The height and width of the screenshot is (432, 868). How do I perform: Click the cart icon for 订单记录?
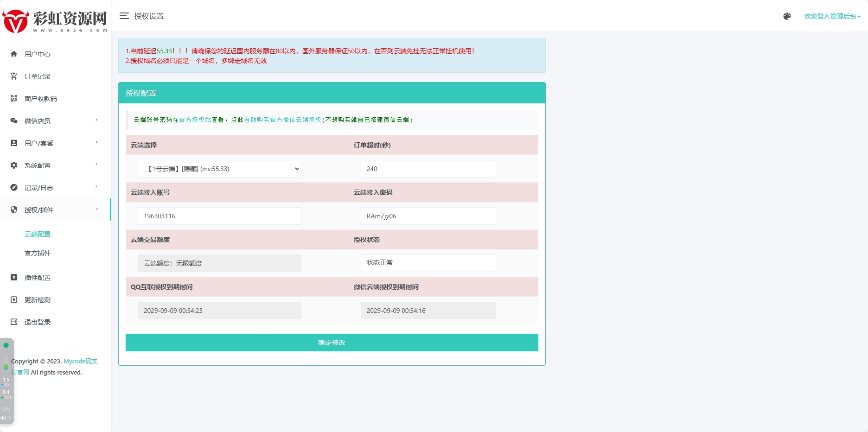[14, 76]
